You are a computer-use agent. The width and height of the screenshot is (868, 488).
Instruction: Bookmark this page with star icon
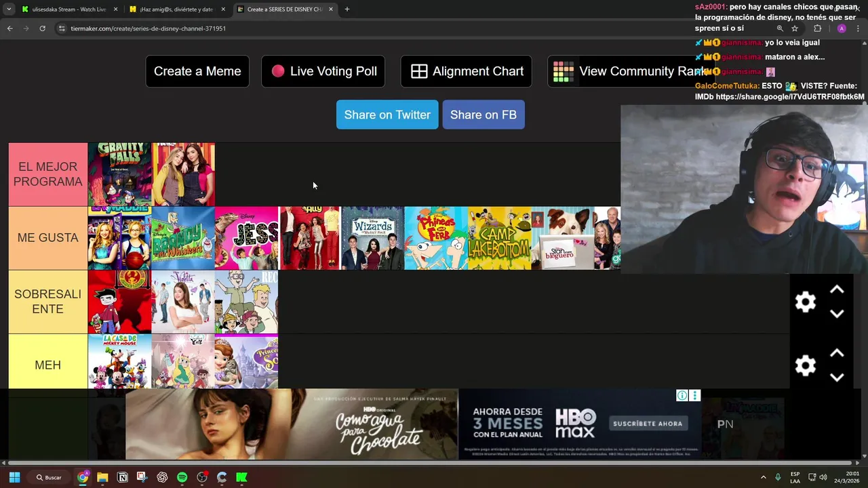795,28
